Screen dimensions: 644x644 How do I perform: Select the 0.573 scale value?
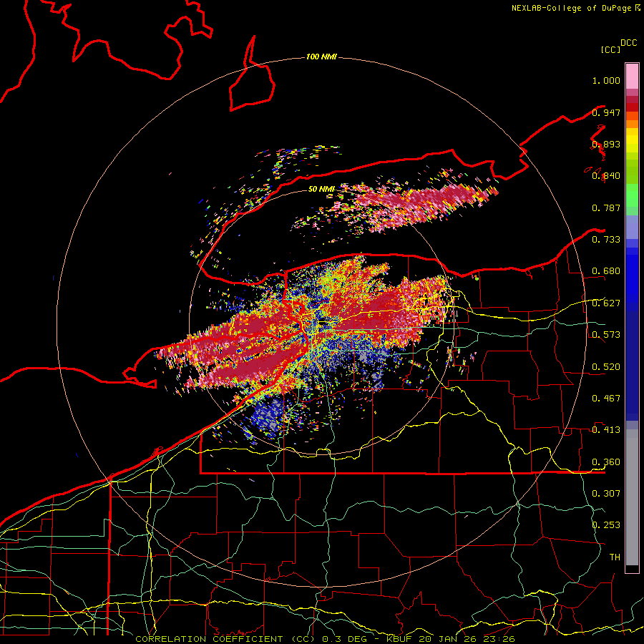point(606,335)
